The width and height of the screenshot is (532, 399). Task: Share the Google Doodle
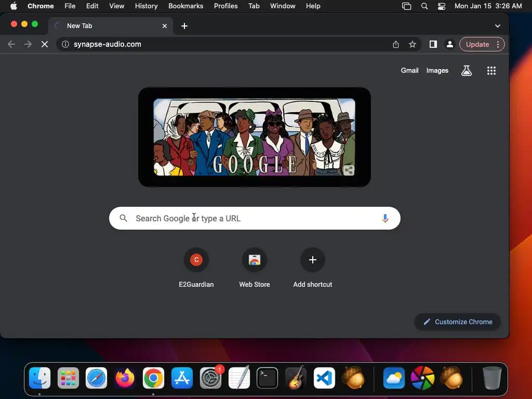click(x=349, y=170)
